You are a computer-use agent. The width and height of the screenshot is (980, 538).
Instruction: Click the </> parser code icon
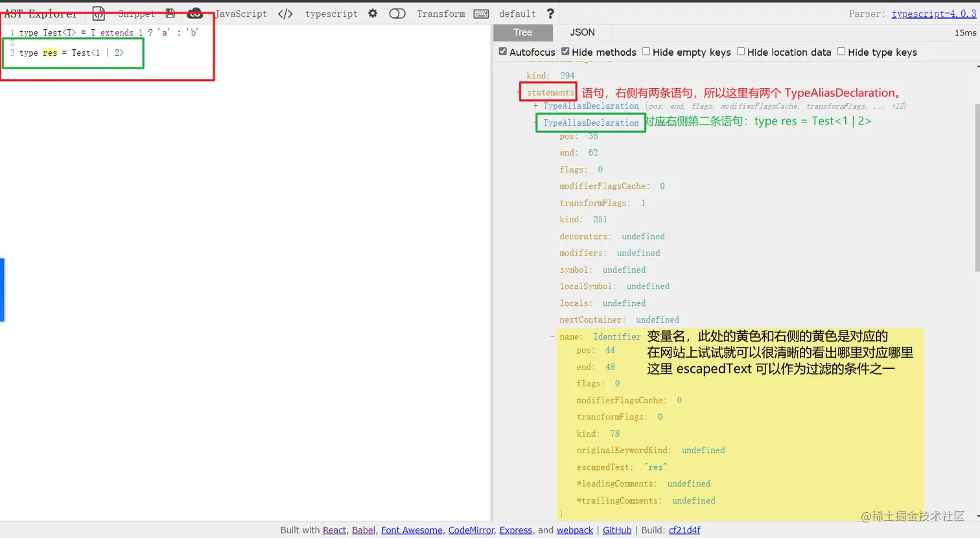tap(285, 14)
